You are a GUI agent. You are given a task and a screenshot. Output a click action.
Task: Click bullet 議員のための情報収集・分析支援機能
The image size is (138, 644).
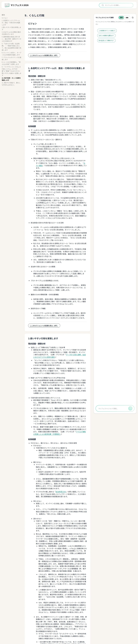[x=45, y=295]
